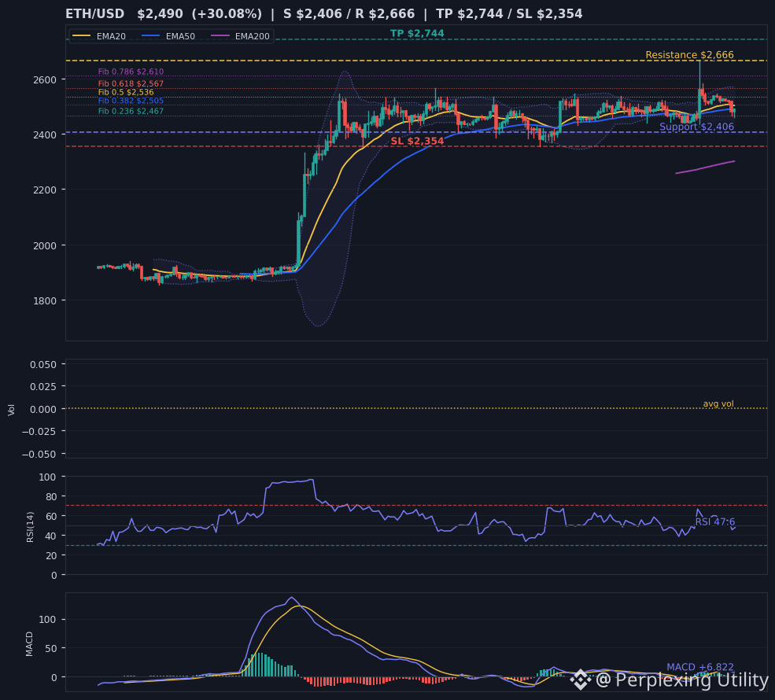Viewport: 775px width, 700px height.
Task: Click the Support $2,406 label
Action: (696, 127)
